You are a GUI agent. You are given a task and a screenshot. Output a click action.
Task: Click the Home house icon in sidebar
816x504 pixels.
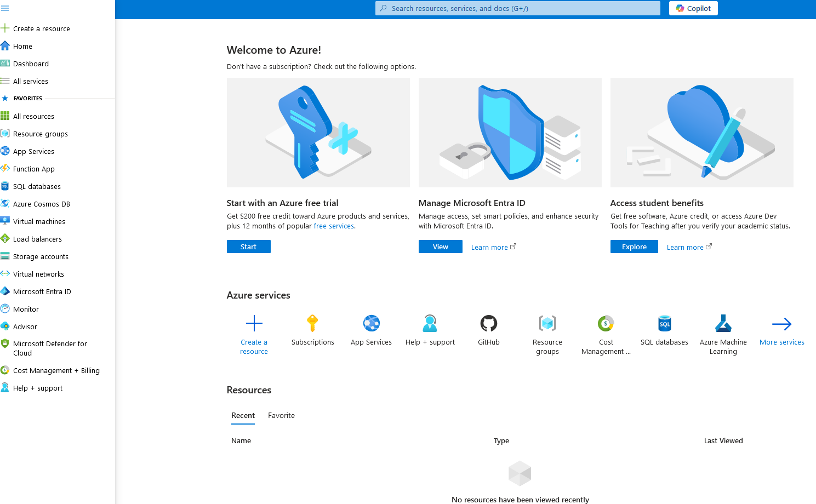pyautogui.click(x=5, y=45)
